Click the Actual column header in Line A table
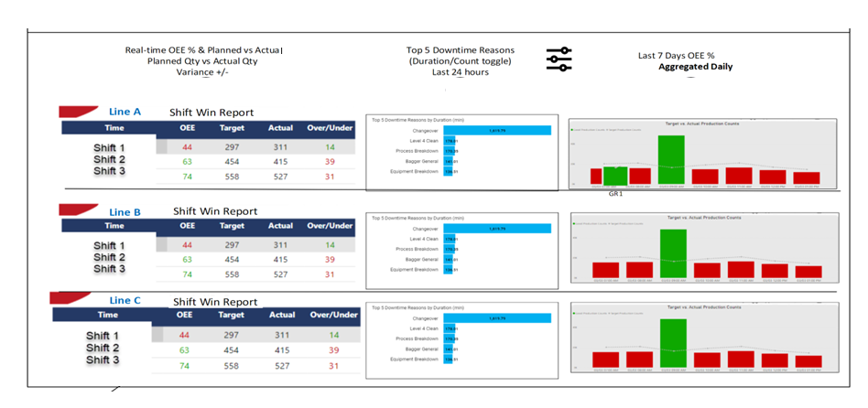Image resolution: width=868 pixels, height=408 pixels. [280, 127]
